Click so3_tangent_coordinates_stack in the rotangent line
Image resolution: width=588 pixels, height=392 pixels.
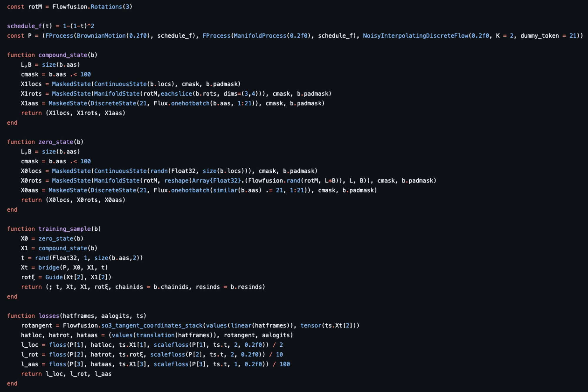[152, 326]
